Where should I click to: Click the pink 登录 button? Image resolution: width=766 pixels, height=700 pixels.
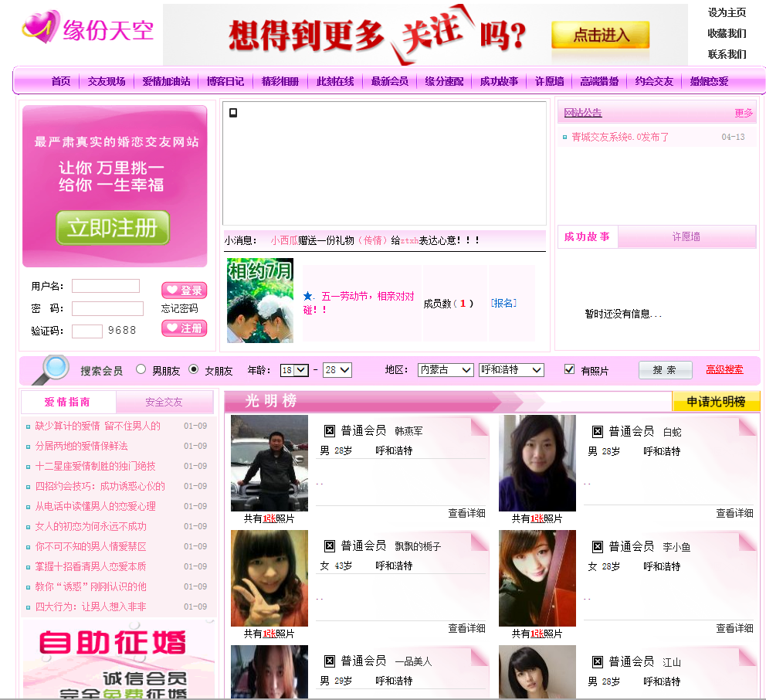pos(185,291)
